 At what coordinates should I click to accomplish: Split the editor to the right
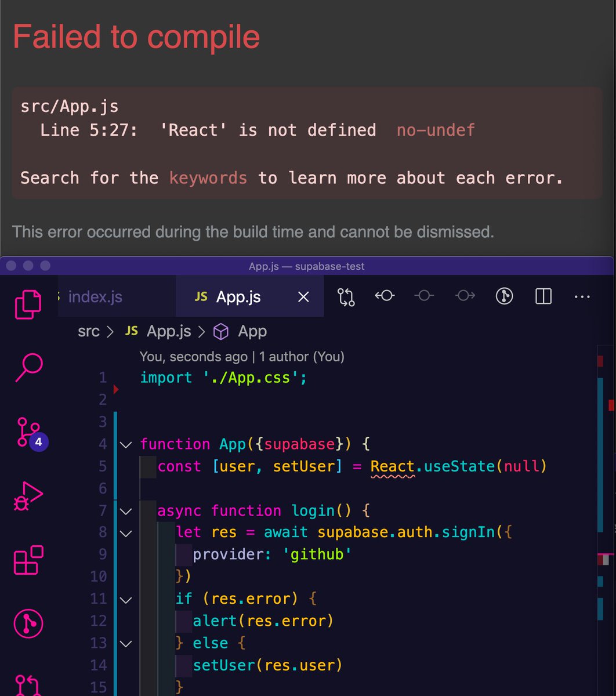pos(543,296)
